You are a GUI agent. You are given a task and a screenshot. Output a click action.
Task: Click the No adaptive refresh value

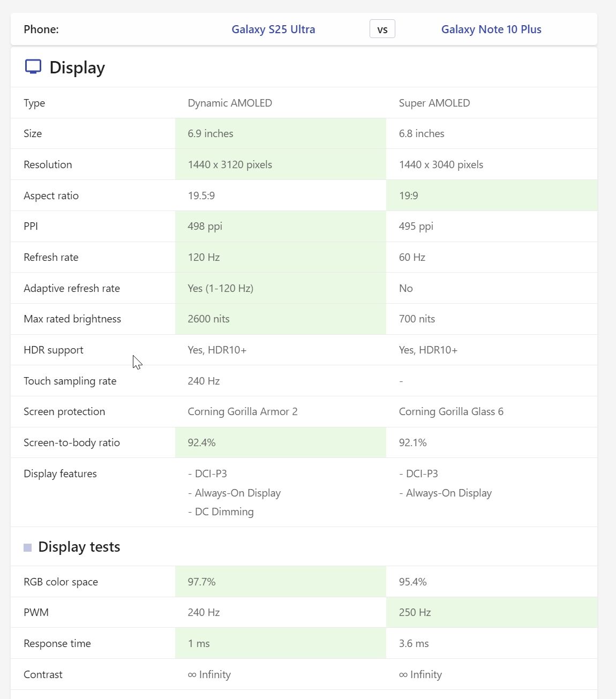coord(406,288)
